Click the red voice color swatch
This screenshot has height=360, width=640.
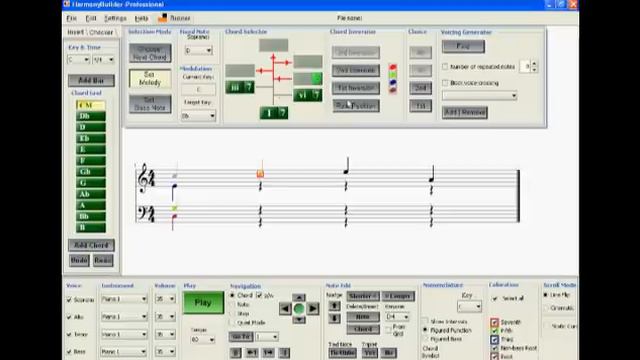(x=393, y=67)
